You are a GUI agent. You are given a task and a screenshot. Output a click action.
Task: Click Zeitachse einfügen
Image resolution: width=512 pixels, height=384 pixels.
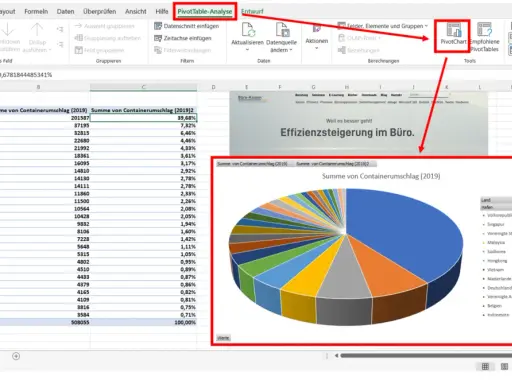183,38
